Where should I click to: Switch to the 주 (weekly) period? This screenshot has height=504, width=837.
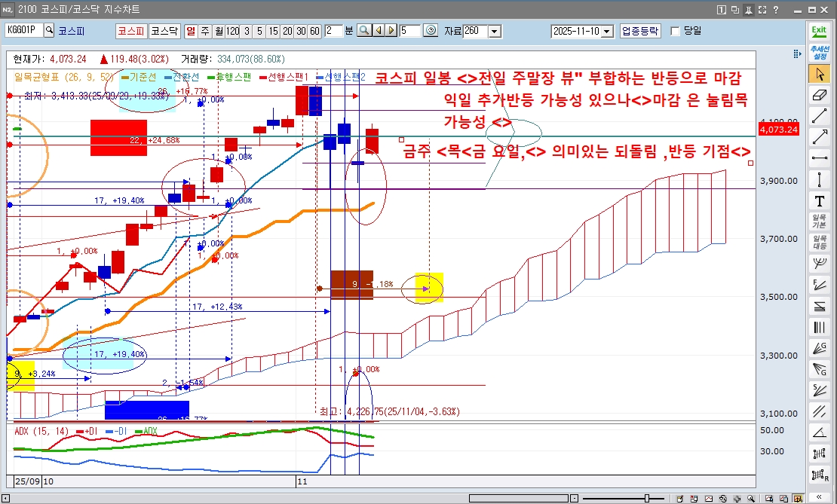(204, 31)
